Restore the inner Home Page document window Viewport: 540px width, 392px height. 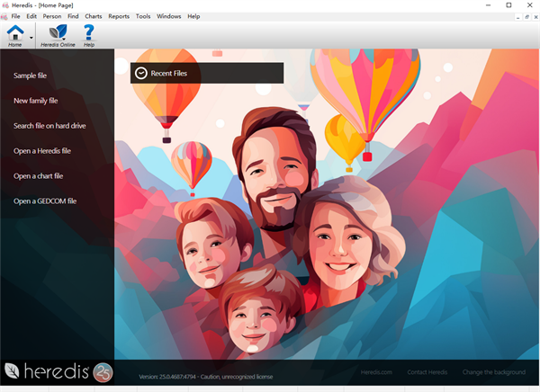pos(526,17)
